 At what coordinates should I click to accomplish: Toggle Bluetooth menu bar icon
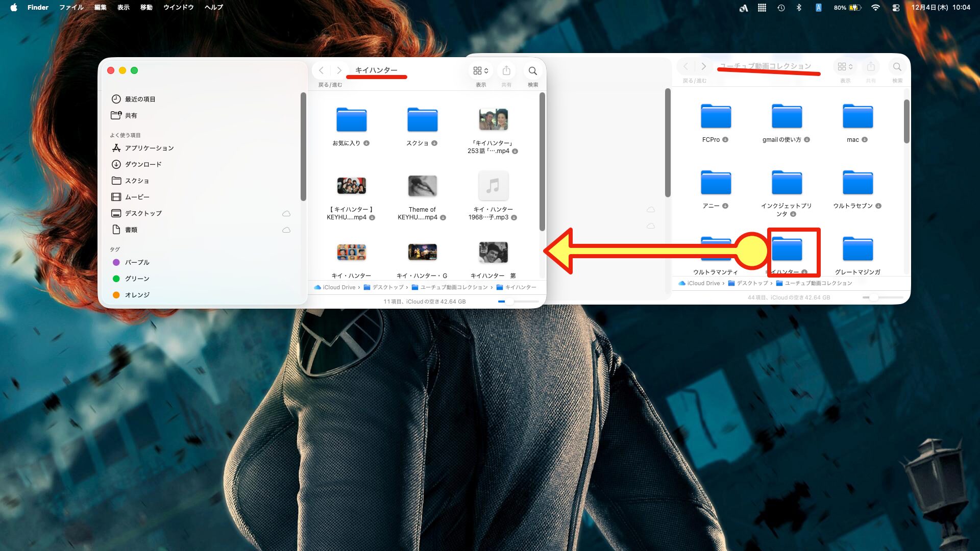point(799,8)
